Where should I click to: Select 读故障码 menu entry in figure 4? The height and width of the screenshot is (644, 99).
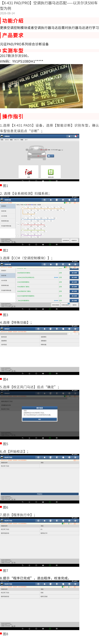pyautogui.click(x=59, y=337)
